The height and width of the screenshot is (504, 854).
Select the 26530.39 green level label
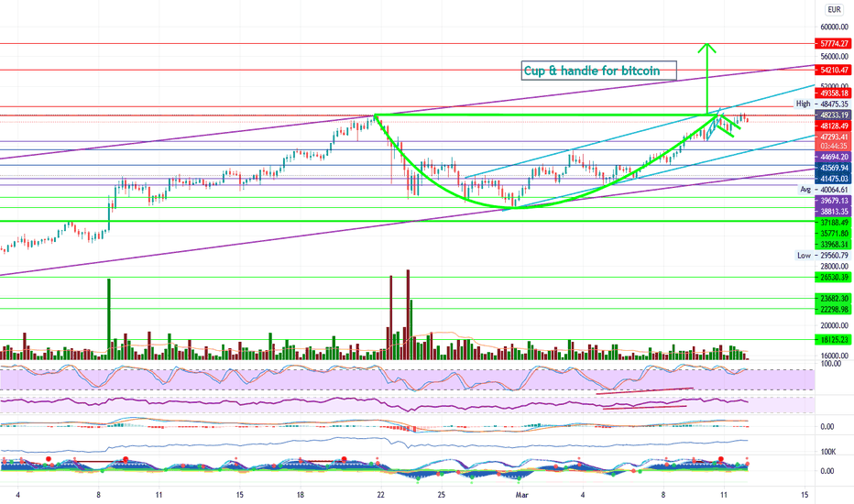click(x=833, y=278)
